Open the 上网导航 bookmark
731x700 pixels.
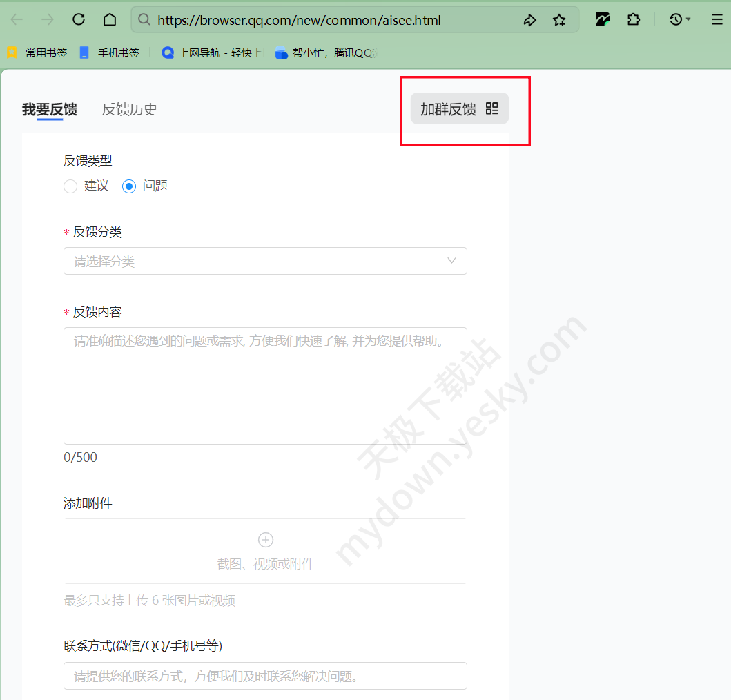[x=212, y=52]
